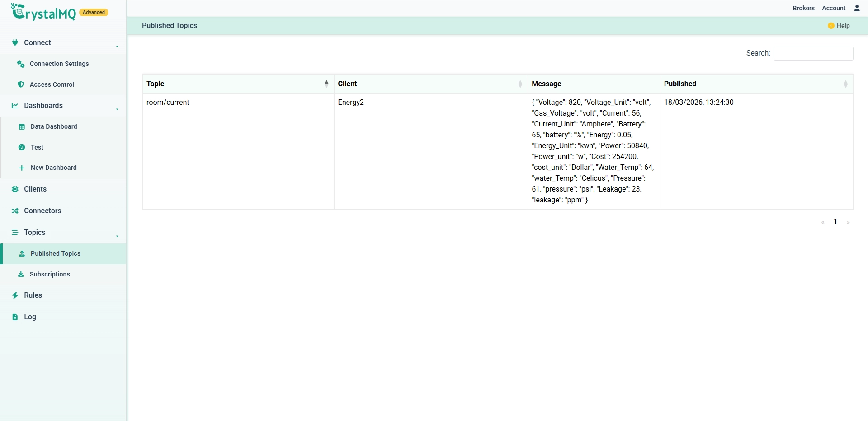Click the CrystalMQ logo
The width and height of the screenshot is (868, 421).
click(43, 12)
